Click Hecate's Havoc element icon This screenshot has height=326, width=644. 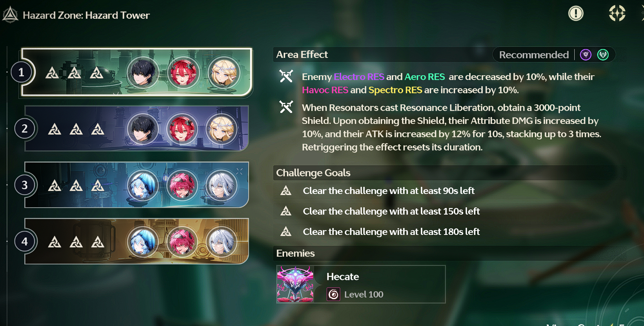coord(333,294)
